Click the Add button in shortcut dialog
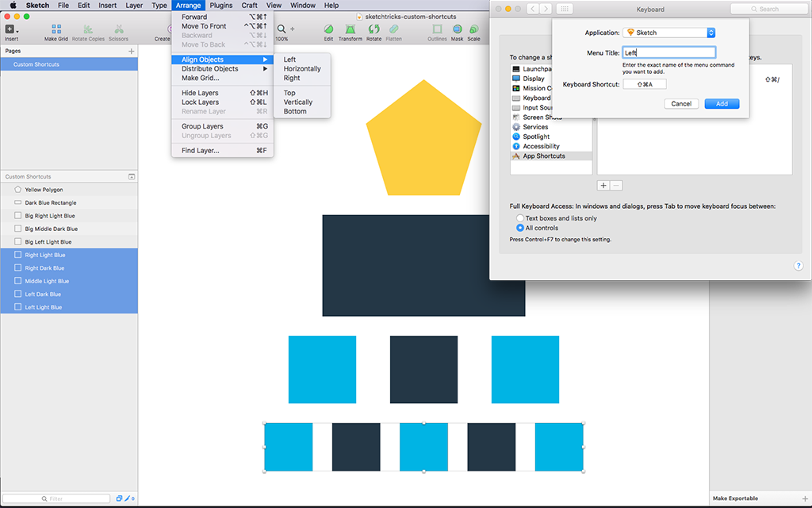Image resolution: width=812 pixels, height=508 pixels. [722, 104]
